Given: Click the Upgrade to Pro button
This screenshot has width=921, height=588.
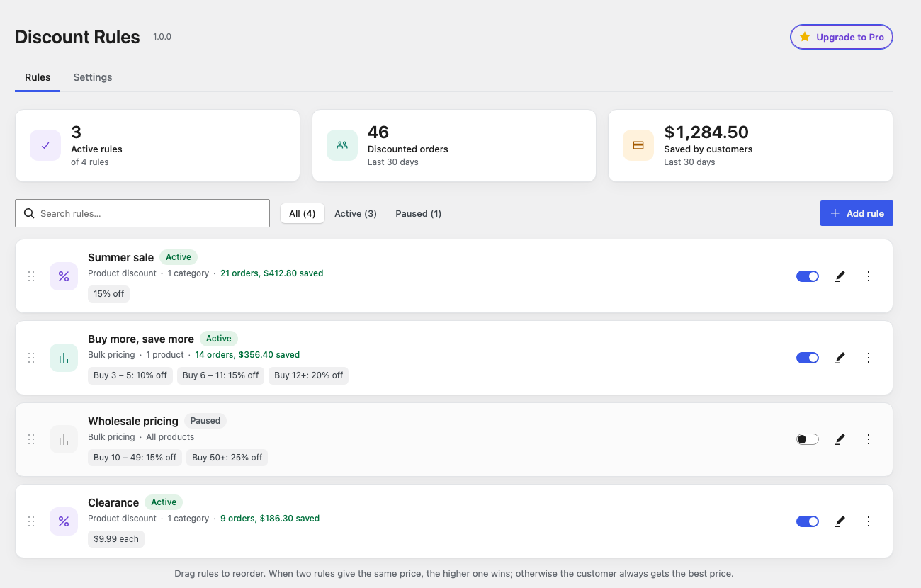Looking at the screenshot, I should point(842,37).
